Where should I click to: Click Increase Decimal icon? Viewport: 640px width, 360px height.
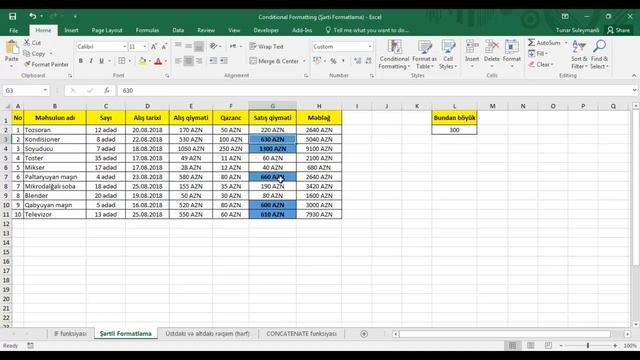pyautogui.click(x=358, y=61)
